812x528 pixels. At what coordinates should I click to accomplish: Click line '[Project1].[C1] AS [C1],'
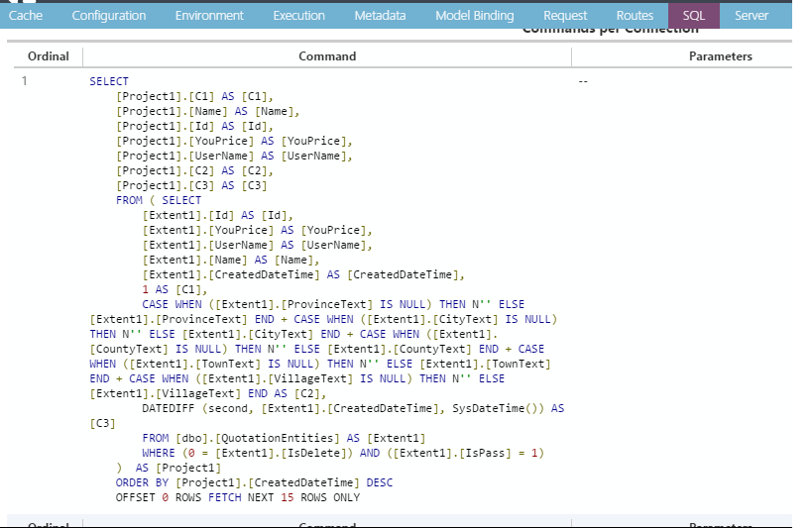(x=194, y=96)
